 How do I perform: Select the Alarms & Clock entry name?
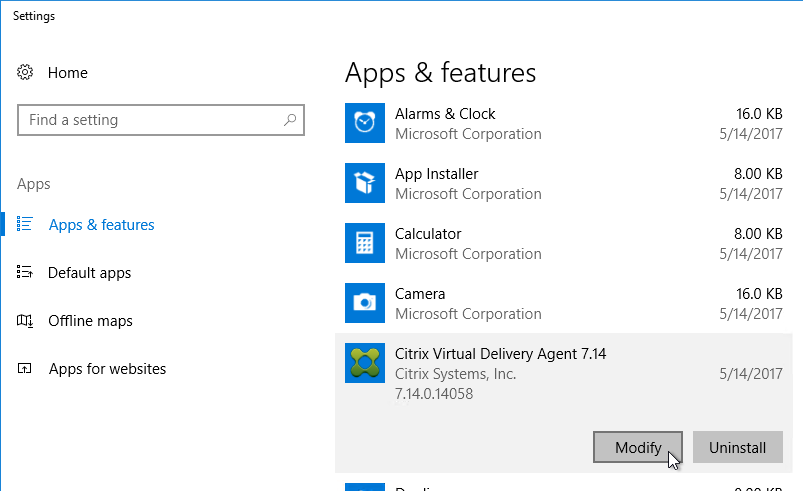click(445, 114)
